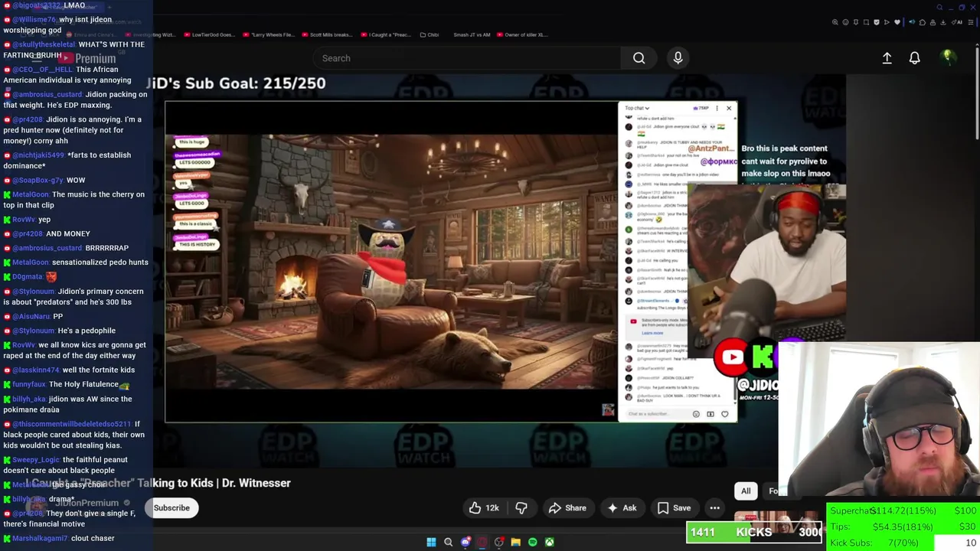The width and height of the screenshot is (980, 551).
Task: Open the browser main menu icon
Action: [971, 22]
